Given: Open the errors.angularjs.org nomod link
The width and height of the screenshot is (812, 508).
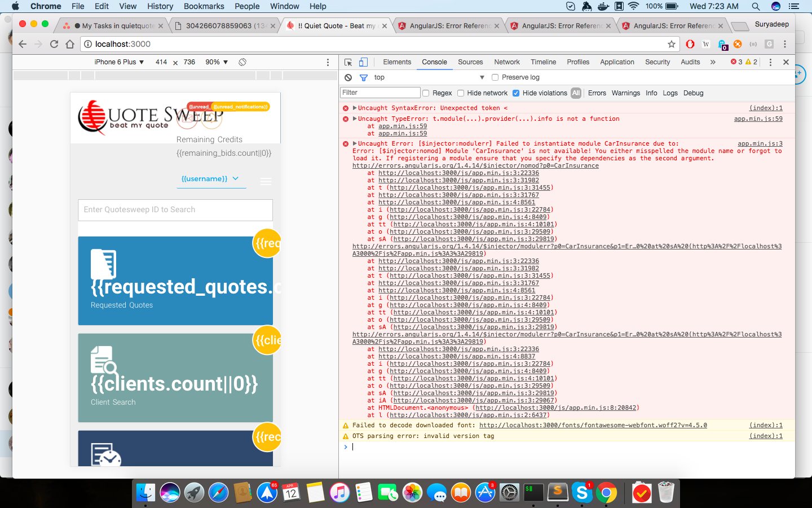Looking at the screenshot, I should pos(475,165).
